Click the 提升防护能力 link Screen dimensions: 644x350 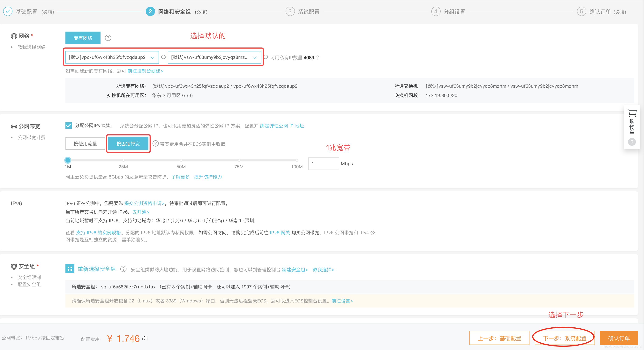click(208, 177)
